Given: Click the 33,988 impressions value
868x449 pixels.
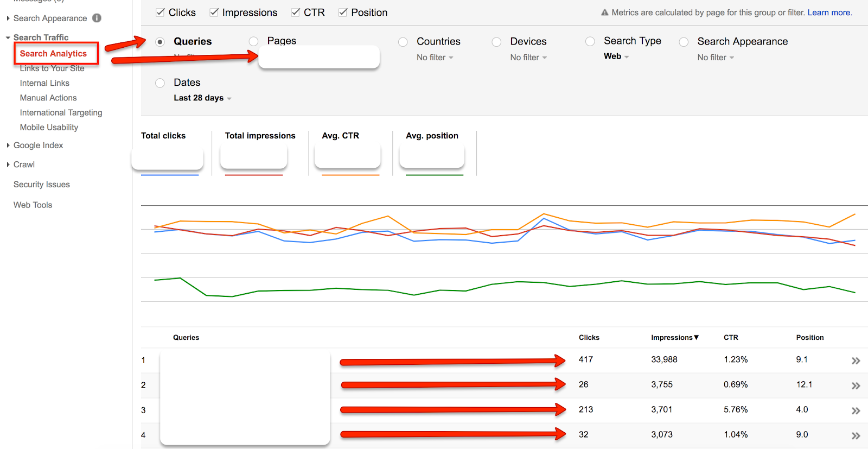Looking at the screenshot, I should pyautogui.click(x=664, y=359).
